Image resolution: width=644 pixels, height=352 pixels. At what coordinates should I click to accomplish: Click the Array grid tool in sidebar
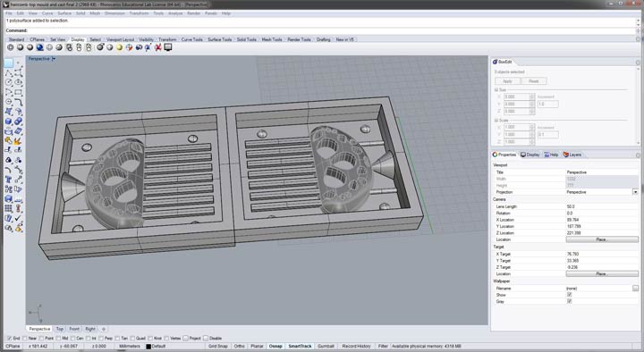pyautogui.click(x=8, y=208)
